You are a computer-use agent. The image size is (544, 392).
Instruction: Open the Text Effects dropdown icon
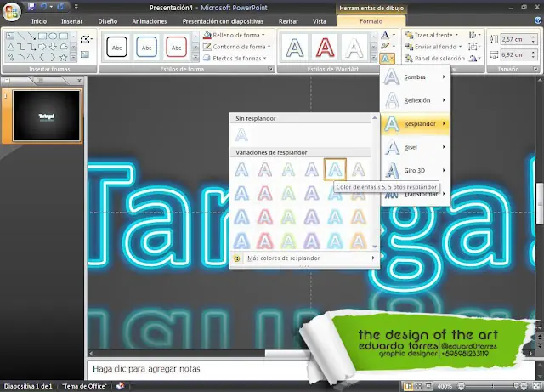click(x=388, y=60)
